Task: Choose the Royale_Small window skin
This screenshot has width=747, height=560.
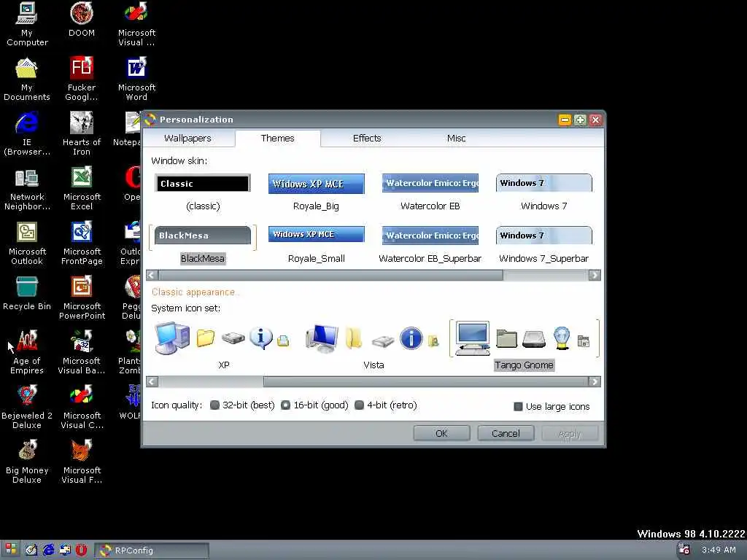Action: [317, 245]
